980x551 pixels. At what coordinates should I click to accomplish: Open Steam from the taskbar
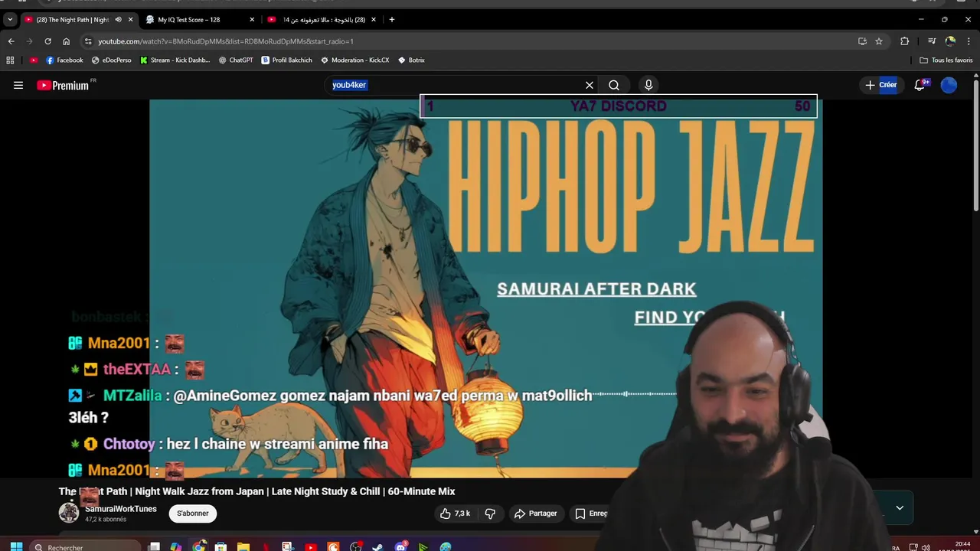378,546
